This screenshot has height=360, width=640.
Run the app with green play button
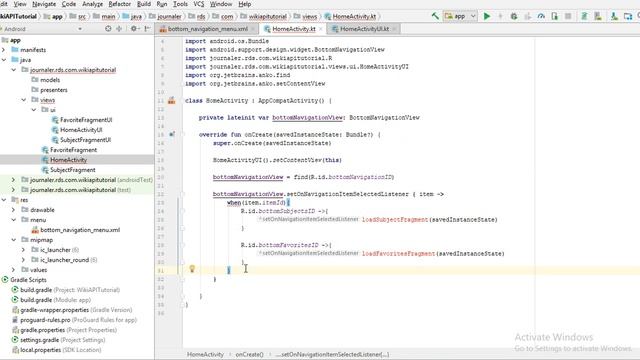(487, 16)
